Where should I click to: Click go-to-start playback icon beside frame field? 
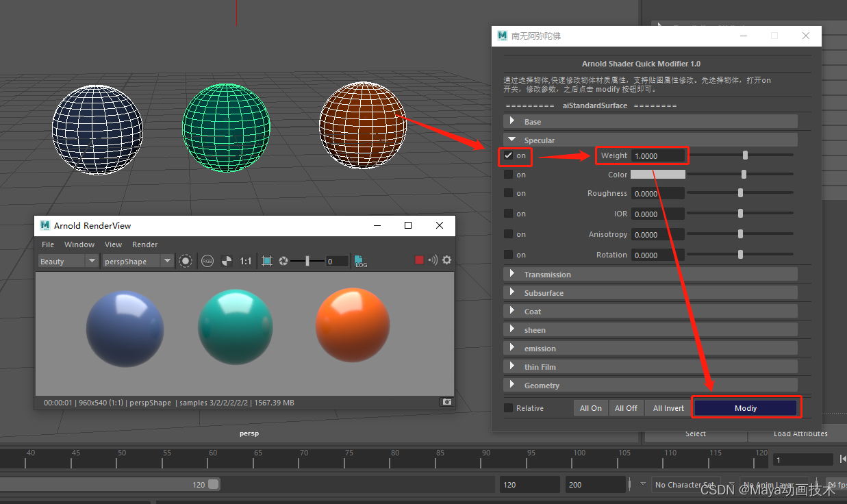842,459
